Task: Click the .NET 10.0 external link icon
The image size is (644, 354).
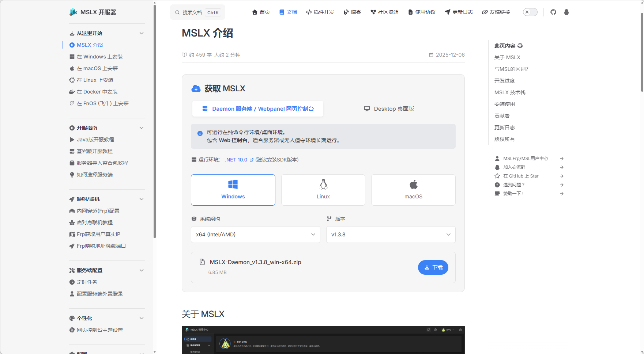Action: coord(251,160)
